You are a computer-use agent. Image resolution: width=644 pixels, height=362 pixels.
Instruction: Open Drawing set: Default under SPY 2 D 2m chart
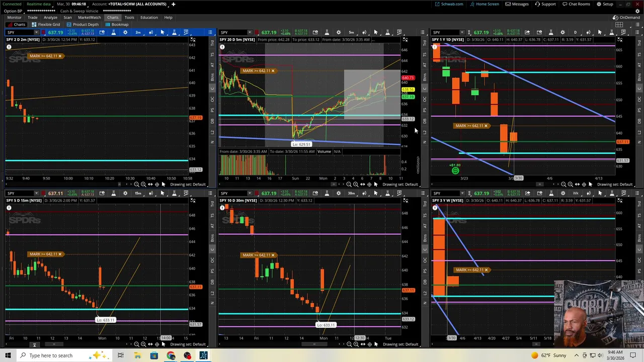click(188, 184)
